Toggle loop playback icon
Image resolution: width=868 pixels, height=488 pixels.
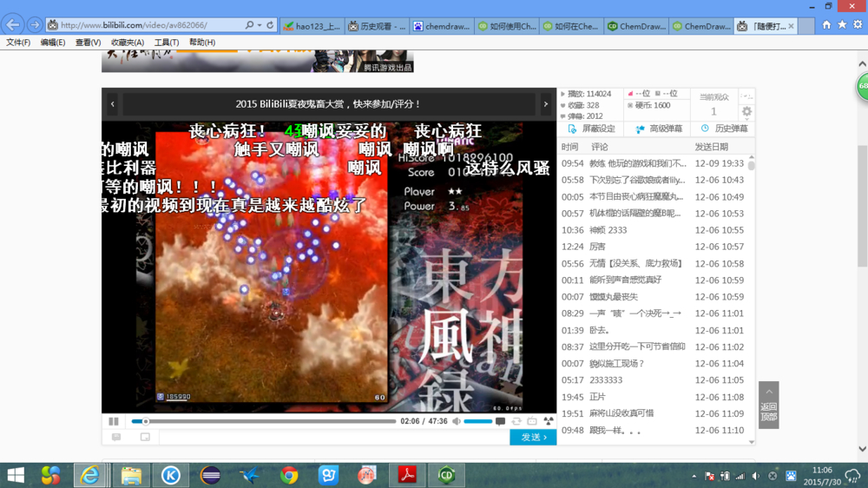516,421
